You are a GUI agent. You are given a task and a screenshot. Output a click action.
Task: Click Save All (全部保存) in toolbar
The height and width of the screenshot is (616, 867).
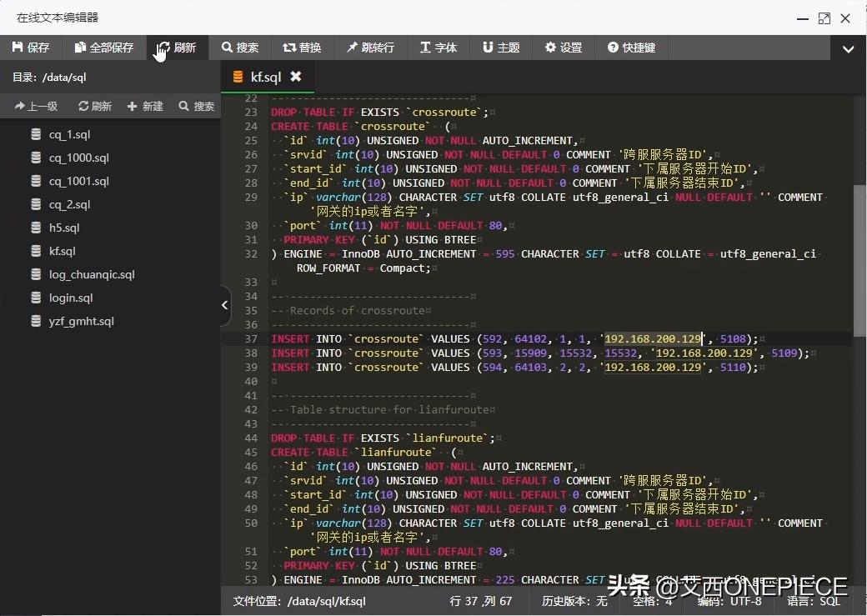[104, 48]
